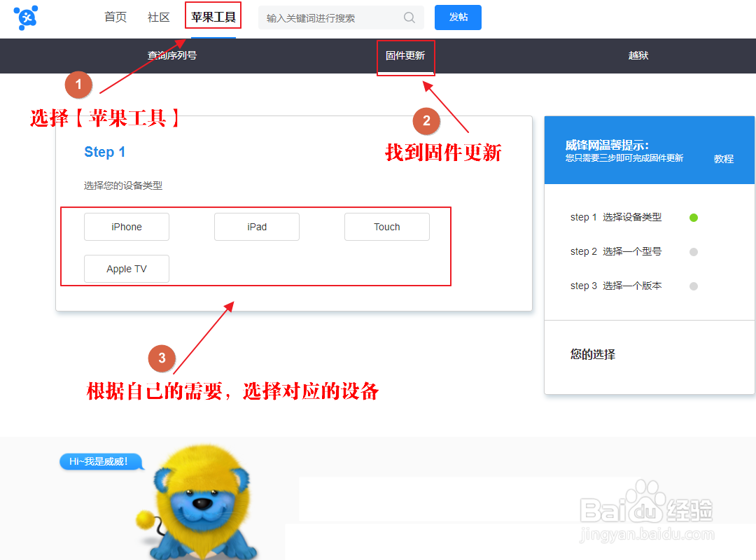756x560 pixels.
Task: Click the 您的选择 heading
Action: coord(593,354)
